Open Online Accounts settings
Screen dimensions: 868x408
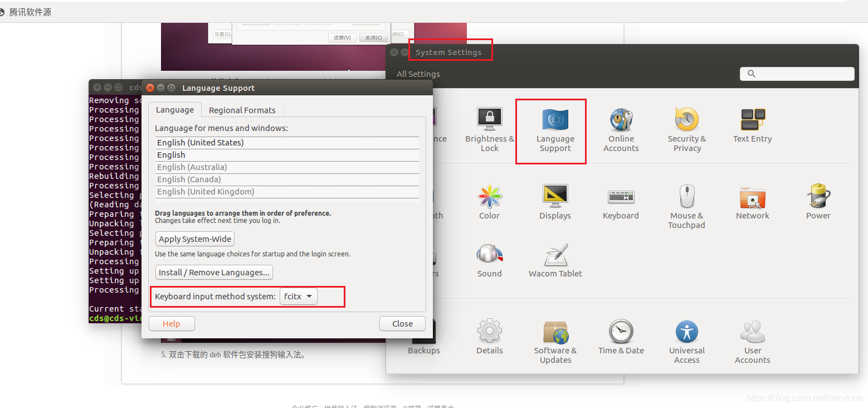621,129
